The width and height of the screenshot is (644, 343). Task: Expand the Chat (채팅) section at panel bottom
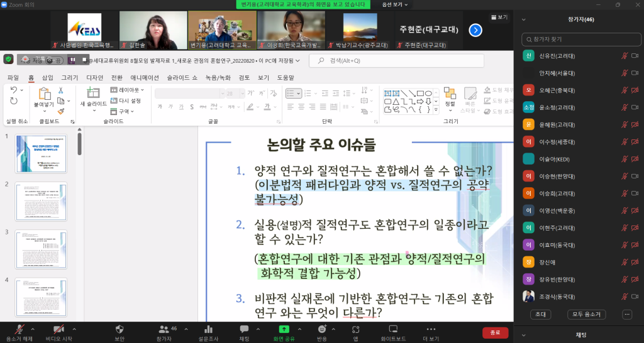(x=525, y=335)
